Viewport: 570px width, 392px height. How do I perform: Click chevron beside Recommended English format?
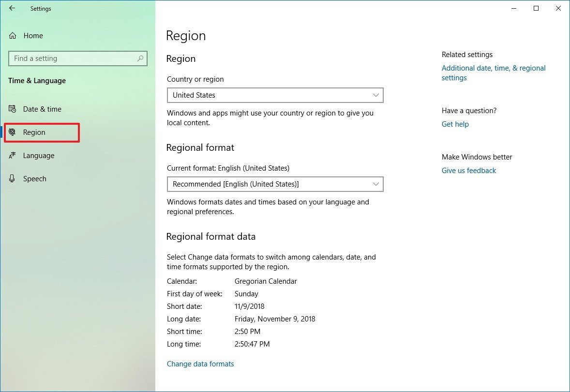click(375, 184)
